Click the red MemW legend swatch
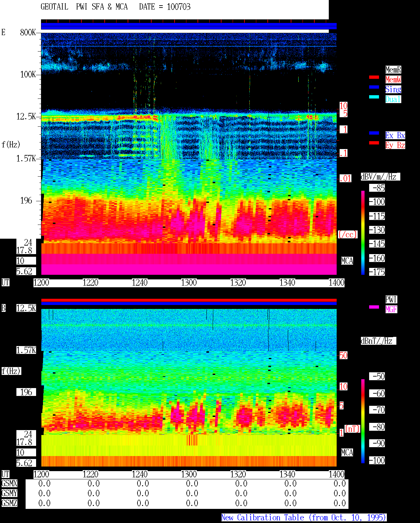The image size is (420, 523). [x=374, y=77]
